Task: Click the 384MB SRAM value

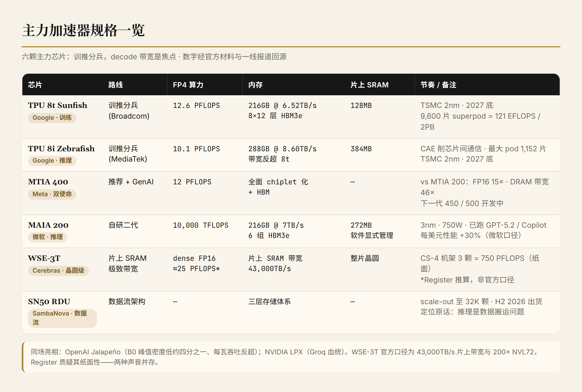Action: 361,149
